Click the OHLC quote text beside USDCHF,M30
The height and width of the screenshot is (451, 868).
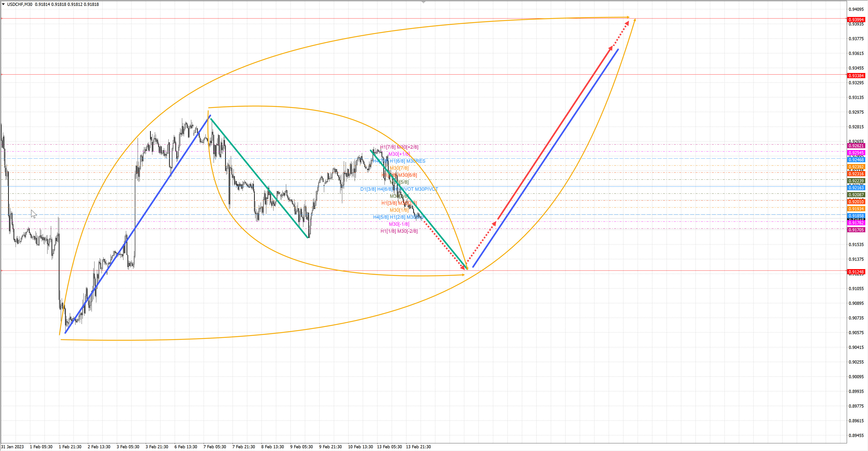pyautogui.click(x=67, y=4)
